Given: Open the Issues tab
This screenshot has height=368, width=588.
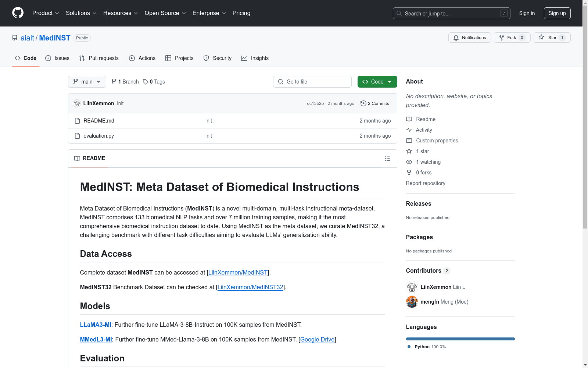Looking at the screenshot, I should click(x=57, y=58).
